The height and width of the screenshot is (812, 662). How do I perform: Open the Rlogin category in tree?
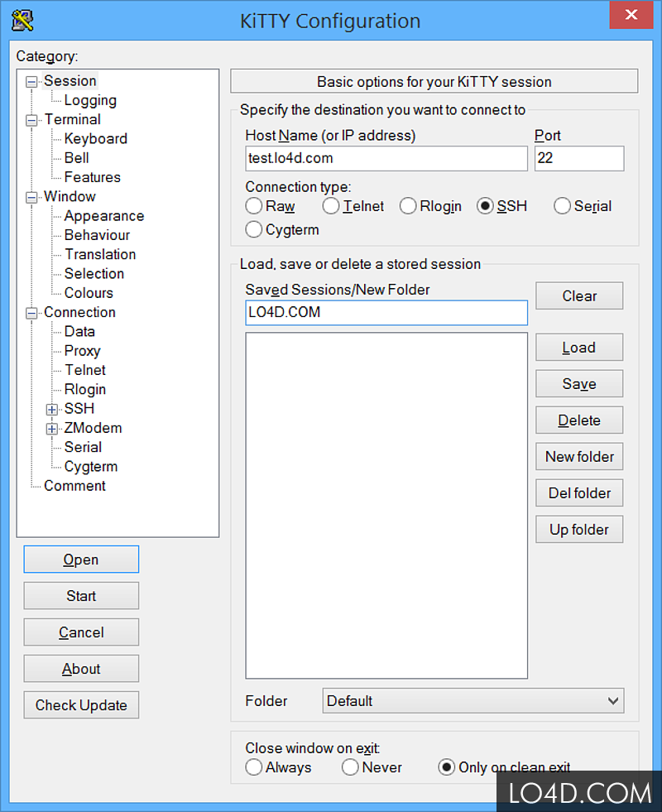pyautogui.click(x=85, y=389)
